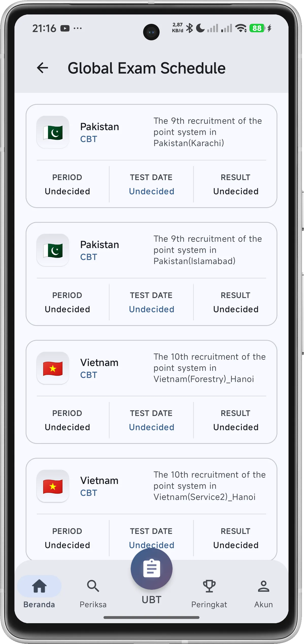Tap Undecided test date under Vietnam Forestry
Image resolution: width=304 pixels, height=644 pixels.
(x=151, y=427)
